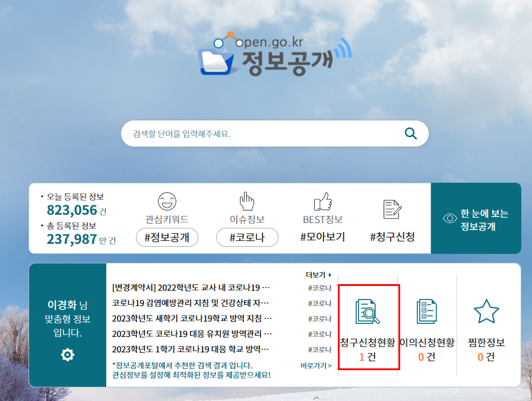
Task: Open 2023학년도 새학기 코로나19학교 방역 지침 item
Action: click(x=192, y=319)
